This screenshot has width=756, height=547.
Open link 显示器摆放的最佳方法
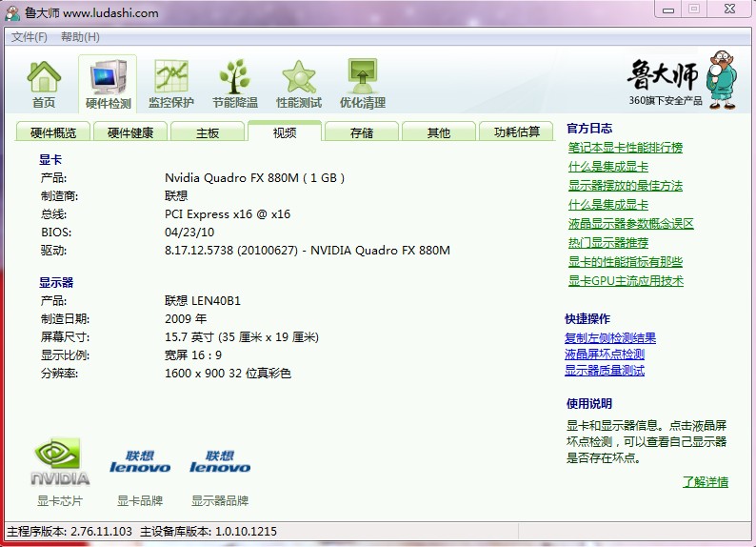(x=626, y=186)
